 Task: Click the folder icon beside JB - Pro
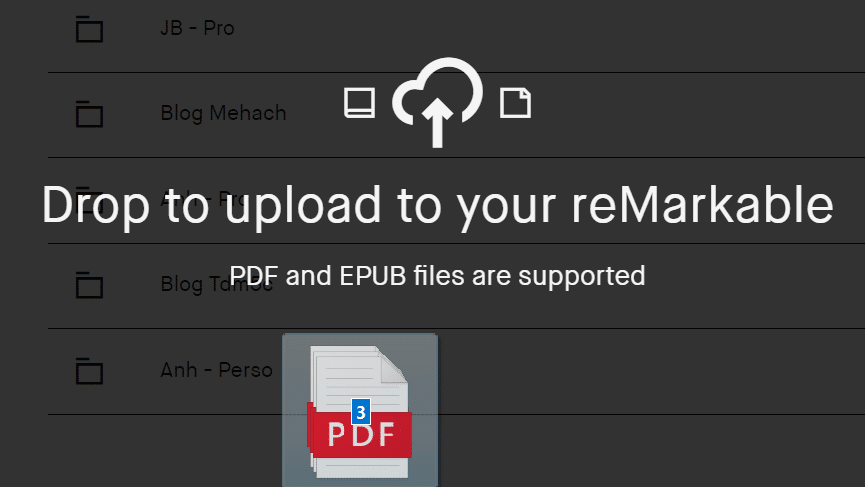(x=89, y=29)
